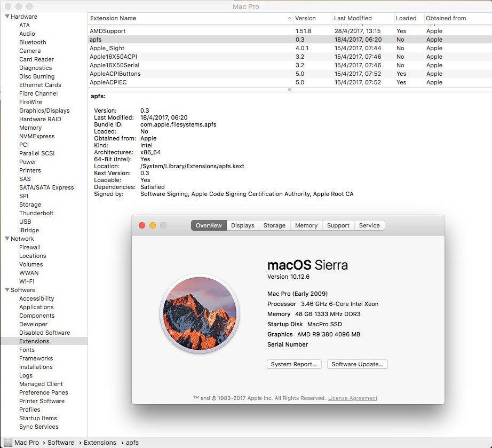Click the macOS Sierra mountain logo
This screenshot has height=448, width=492.
200,313
